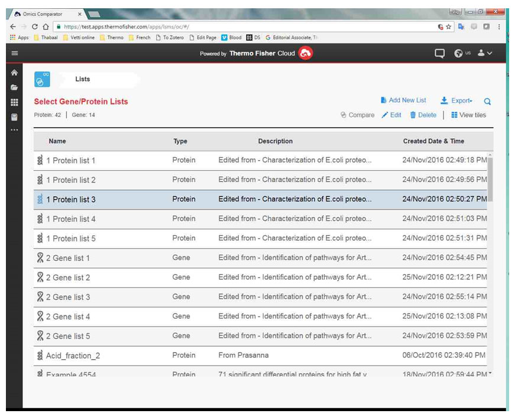This screenshot has width=518, height=420.
Task: Sort by Created Date & Time header
Action: (433, 141)
